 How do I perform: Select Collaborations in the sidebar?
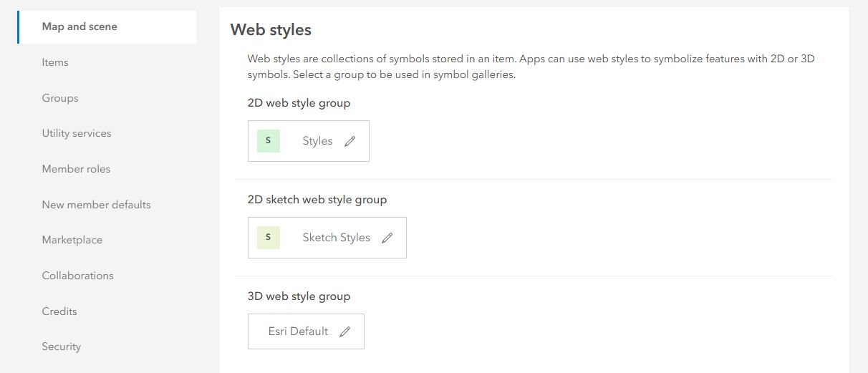[x=77, y=276]
